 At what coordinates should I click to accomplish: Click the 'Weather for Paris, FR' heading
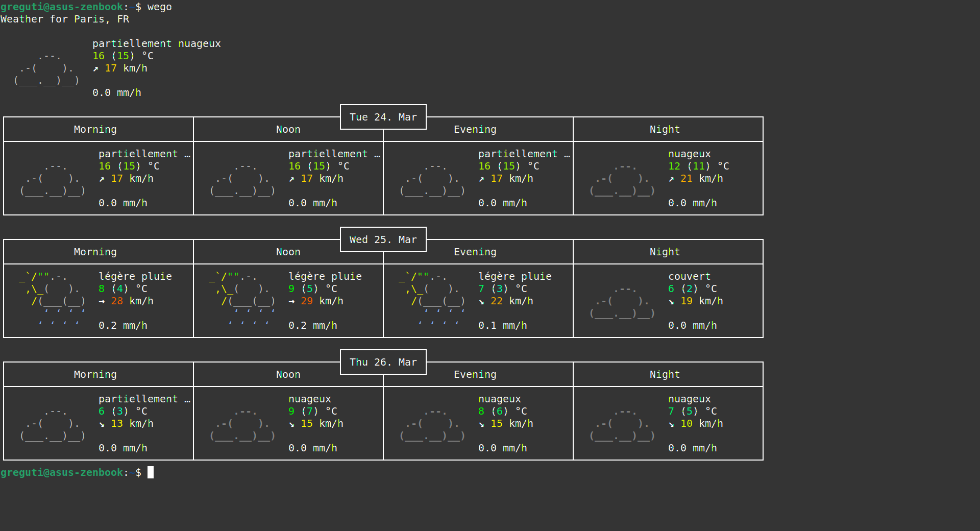65,19
